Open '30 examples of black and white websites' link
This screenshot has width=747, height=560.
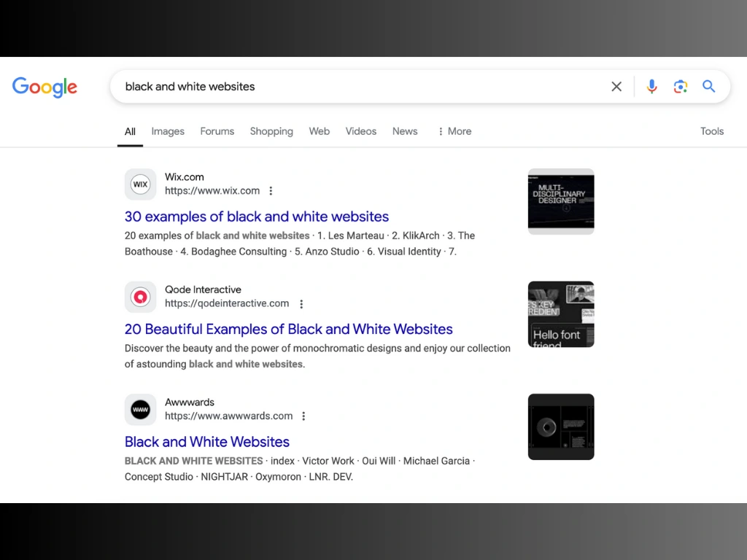257,217
